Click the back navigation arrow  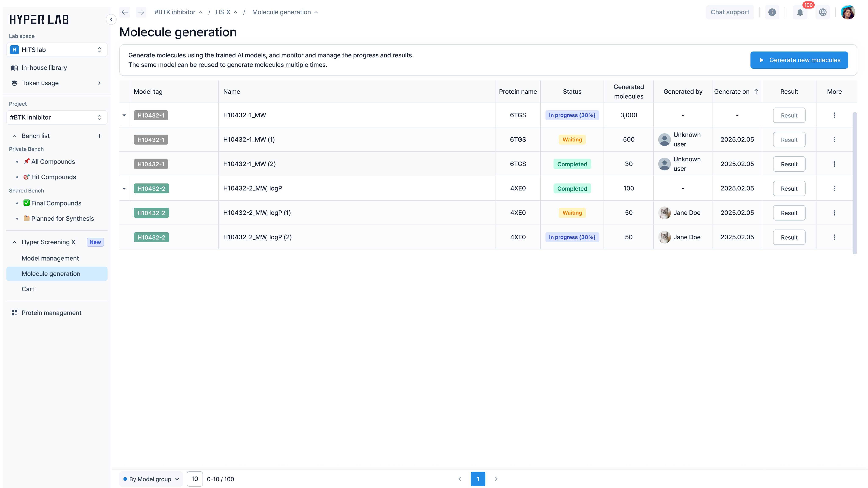[125, 12]
